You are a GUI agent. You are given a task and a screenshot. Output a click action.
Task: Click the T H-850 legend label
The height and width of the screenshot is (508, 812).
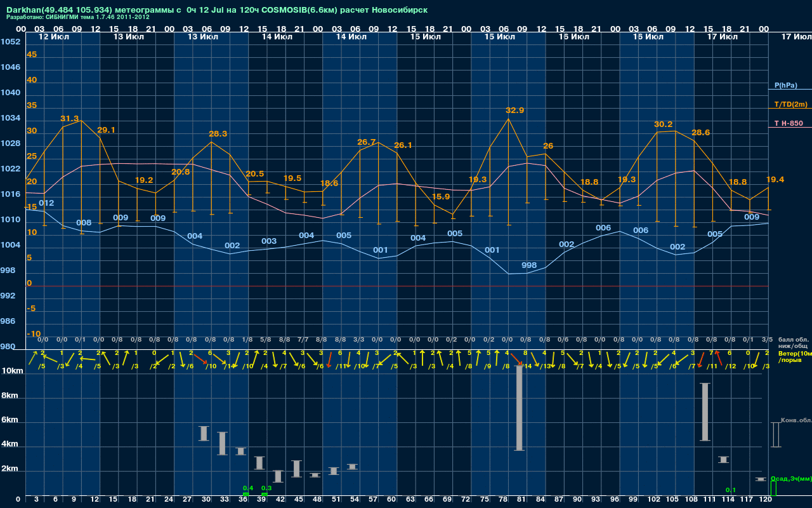789,123
